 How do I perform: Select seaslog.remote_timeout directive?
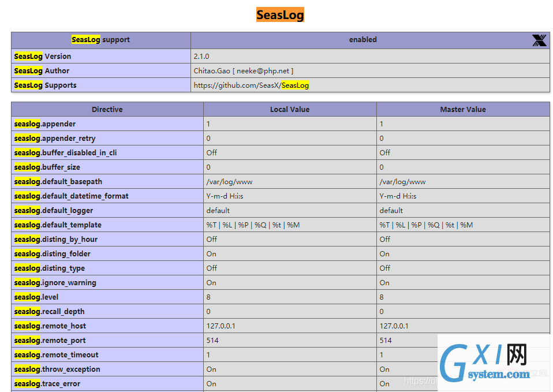(x=56, y=355)
